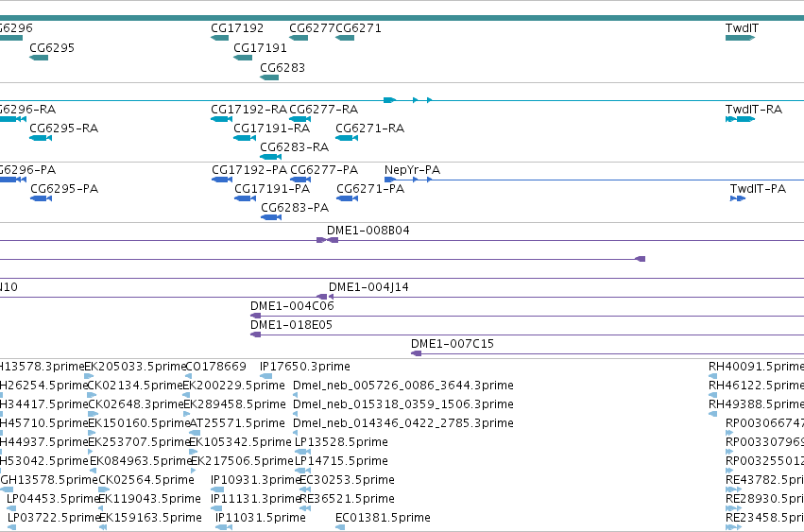This screenshot has height=532, width=804.
Task: Select Dmel_neb_014346_0422_2785.3prime EST
Action: point(403,423)
